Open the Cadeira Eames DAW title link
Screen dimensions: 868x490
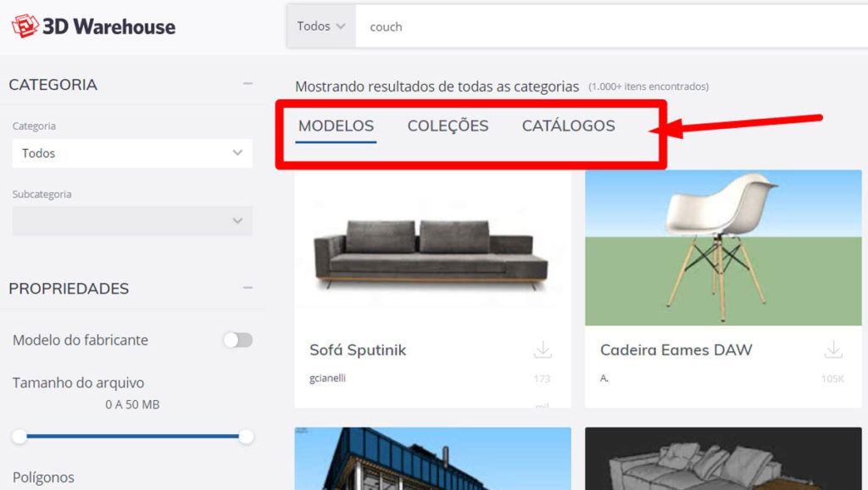[676, 350]
